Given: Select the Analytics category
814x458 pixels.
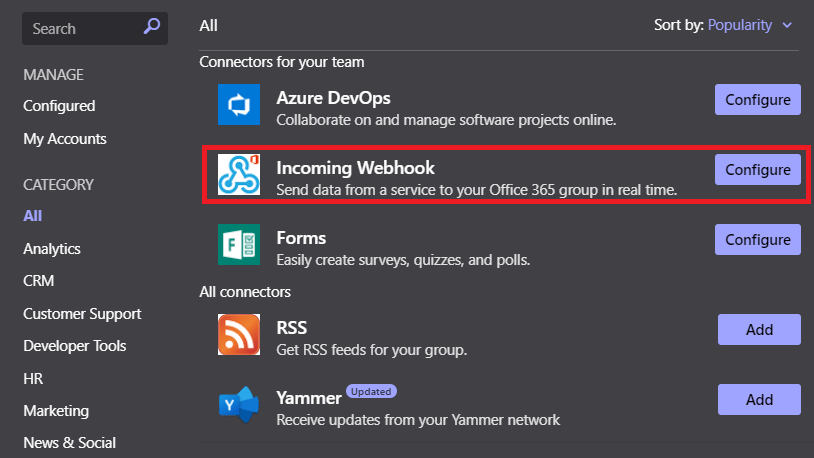Looking at the screenshot, I should pos(52,249).
